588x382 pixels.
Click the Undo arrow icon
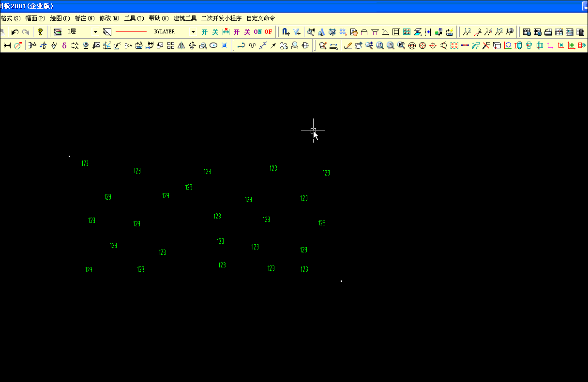point(15,32)
